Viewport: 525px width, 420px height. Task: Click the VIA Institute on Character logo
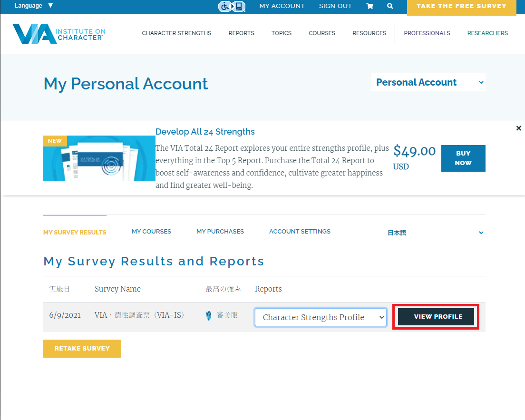tap(58, 34)
